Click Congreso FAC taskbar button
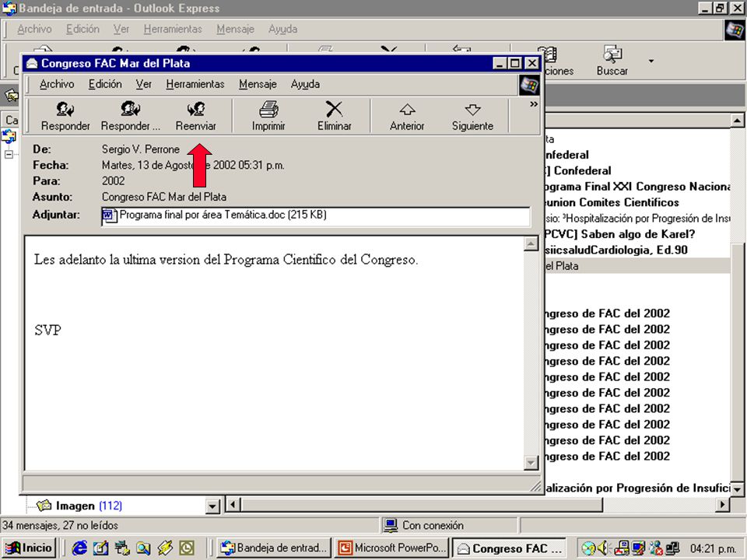The image size is (747, 560). click(509, 548)
